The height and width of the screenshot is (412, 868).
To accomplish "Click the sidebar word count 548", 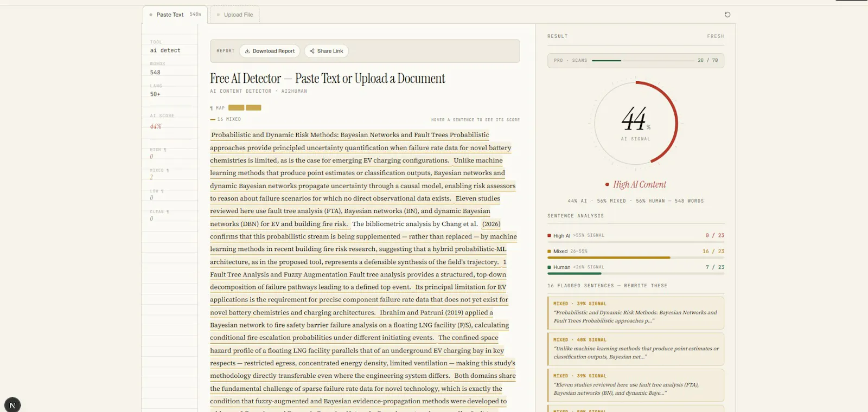I will pyautogui.click(x=155, y=72).
